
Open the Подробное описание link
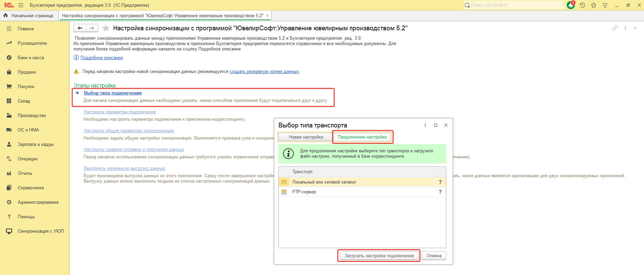coord(102,57)
